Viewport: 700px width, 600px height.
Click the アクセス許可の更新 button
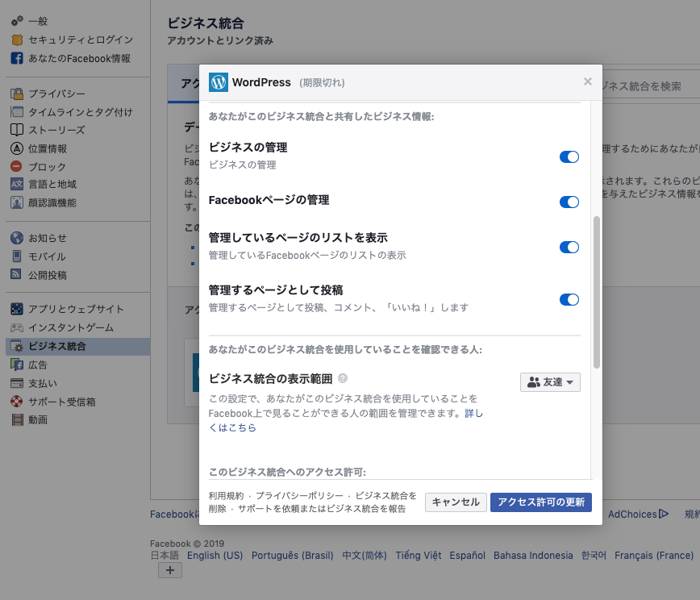pyautogui.click(x=541, y=502)
